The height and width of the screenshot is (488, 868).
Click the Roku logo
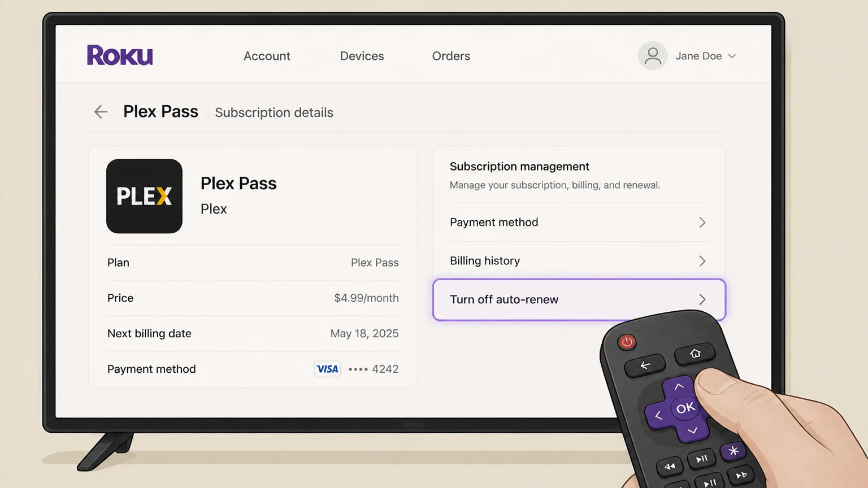120,55
